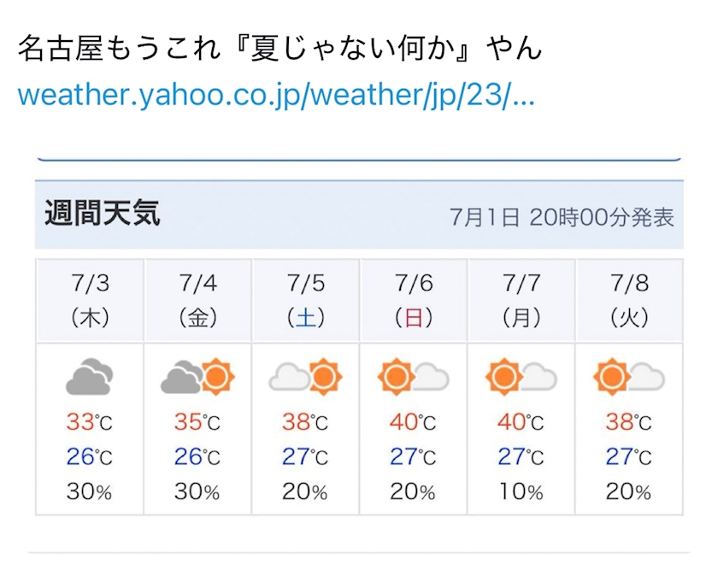
Task: Select the 7/7 (月) date header
Action: click(x=521, y=300)
